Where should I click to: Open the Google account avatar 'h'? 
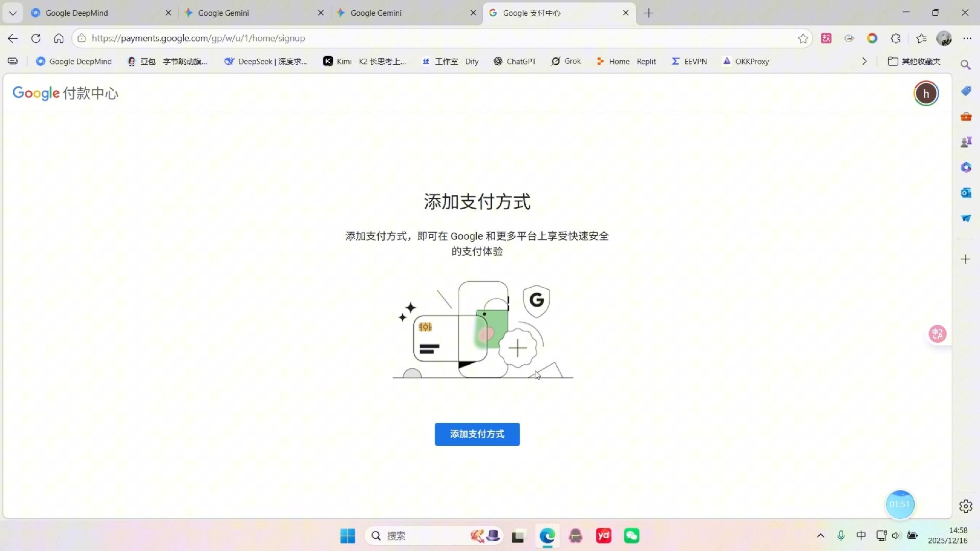point(925,93)
